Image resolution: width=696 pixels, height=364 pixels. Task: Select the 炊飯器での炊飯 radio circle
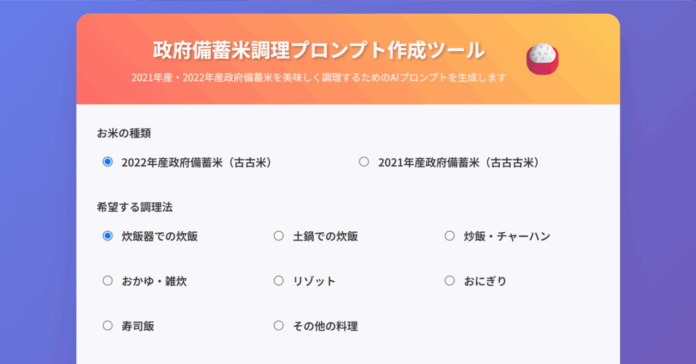107,236
